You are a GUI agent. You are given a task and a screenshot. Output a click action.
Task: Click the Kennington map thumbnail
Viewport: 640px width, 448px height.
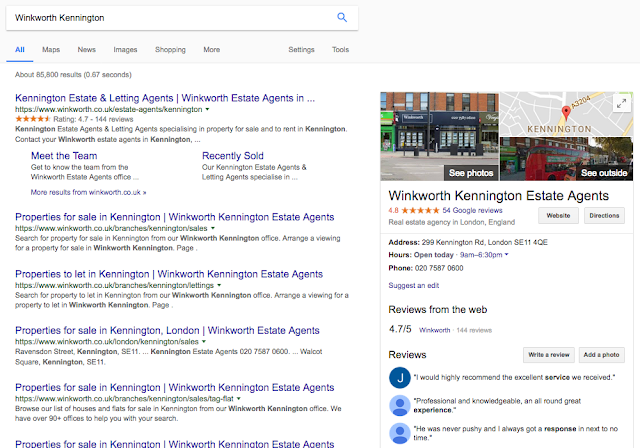(567, 114)
